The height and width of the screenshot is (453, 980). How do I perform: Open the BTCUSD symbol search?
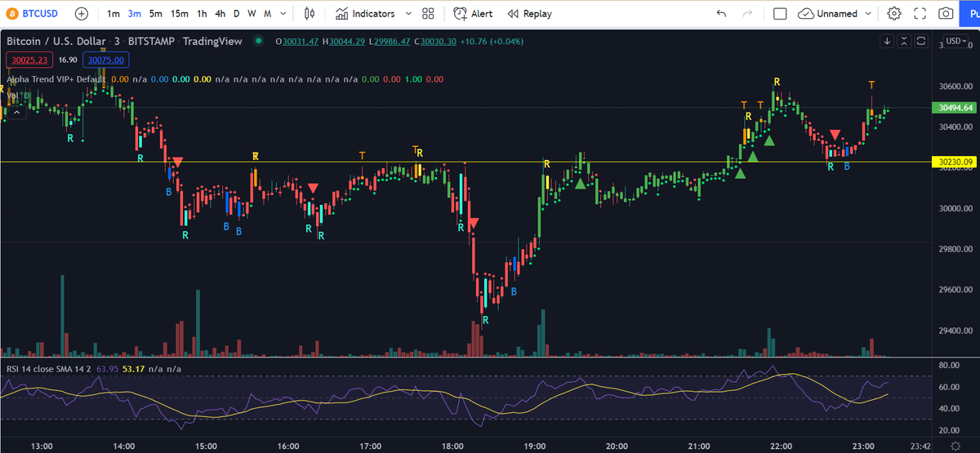[x=33, y=14]
